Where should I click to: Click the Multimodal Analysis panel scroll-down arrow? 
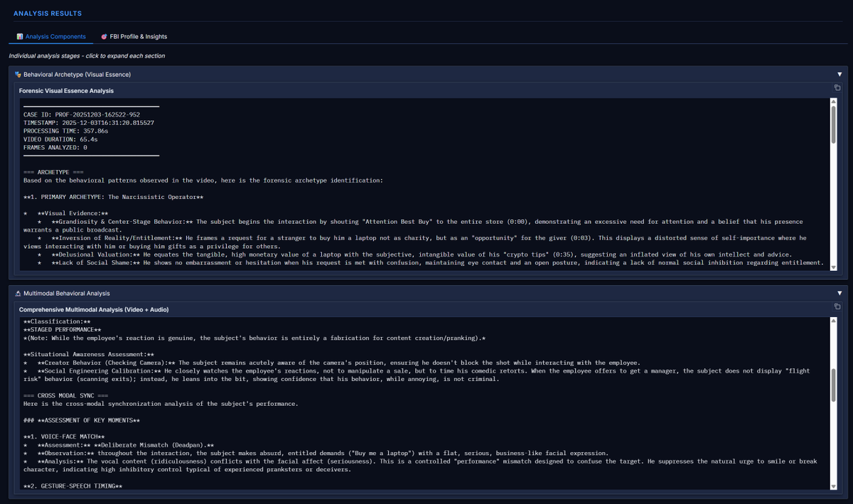[834, 486]
